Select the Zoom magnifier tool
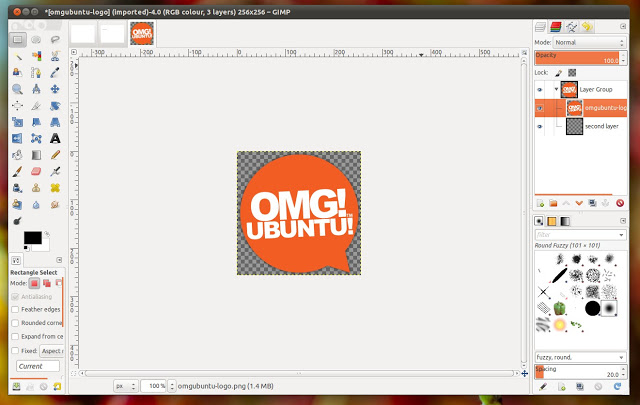This screenshot has height=405, width=640. (x=18, y=89)
